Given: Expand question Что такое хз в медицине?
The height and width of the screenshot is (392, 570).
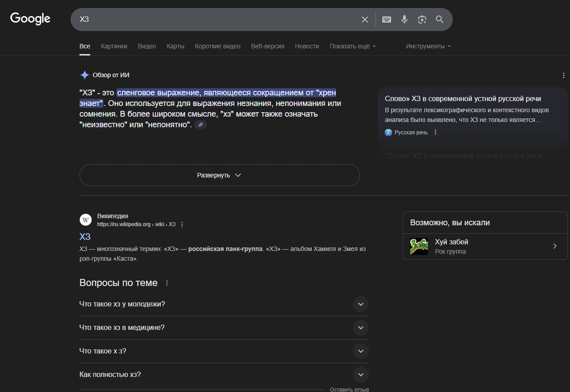Looking at the screenshot, I should 224,328.
